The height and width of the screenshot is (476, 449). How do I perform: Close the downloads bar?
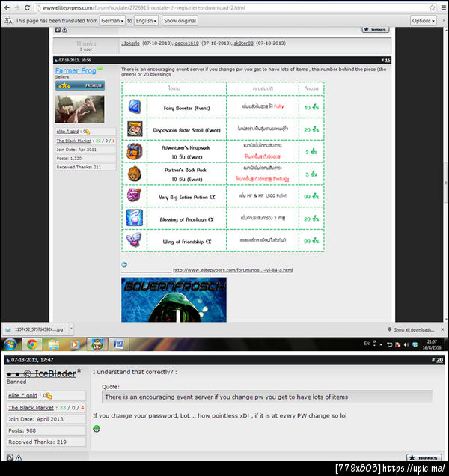click(x=442, y=329)
